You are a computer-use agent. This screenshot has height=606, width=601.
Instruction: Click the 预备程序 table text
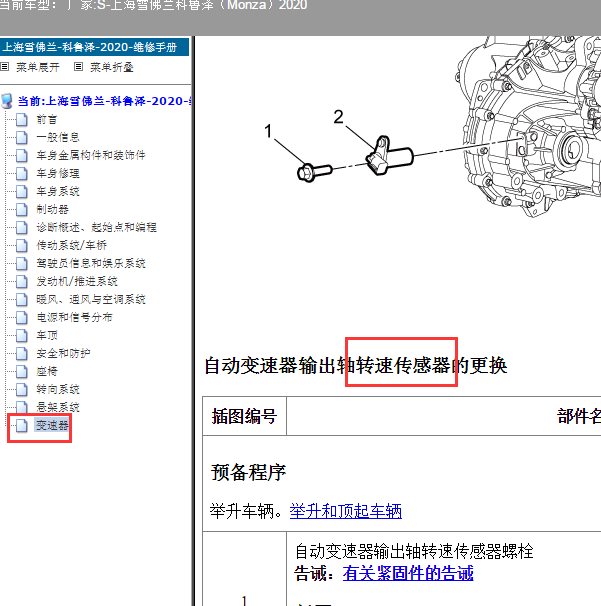(249, 472)
